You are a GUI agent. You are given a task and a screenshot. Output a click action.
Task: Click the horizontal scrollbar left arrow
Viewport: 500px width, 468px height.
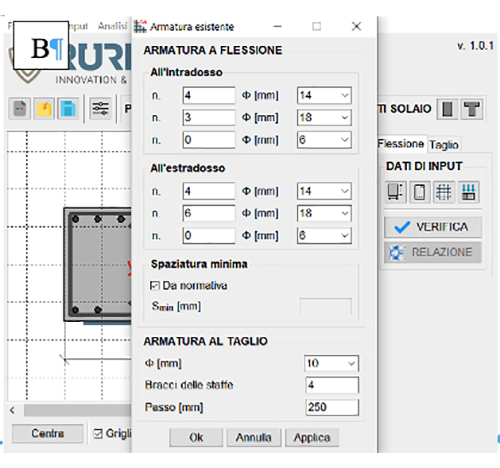(12, 410)
